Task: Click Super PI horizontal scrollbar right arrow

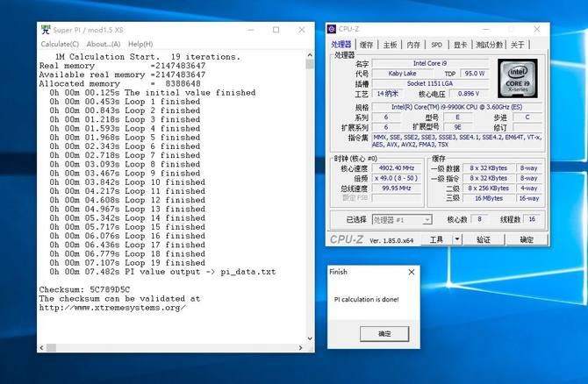Action: (x=300, y=348)
